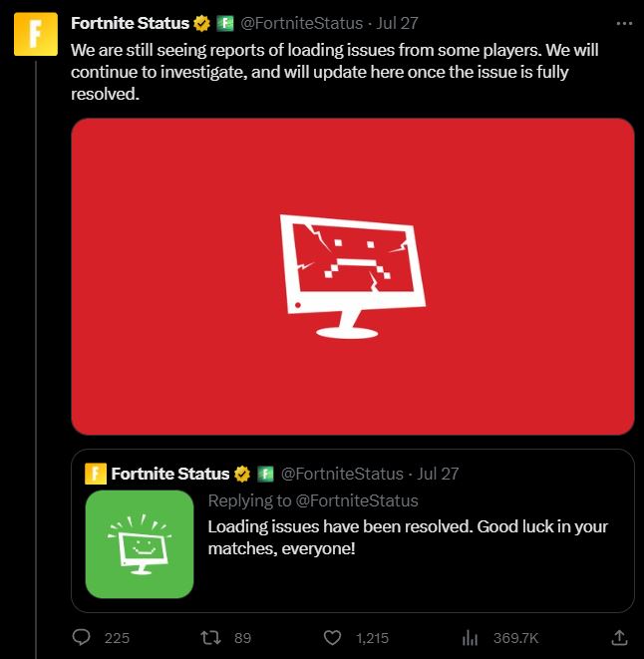Click the gold verified badge in main post

[x=201, y=24]
